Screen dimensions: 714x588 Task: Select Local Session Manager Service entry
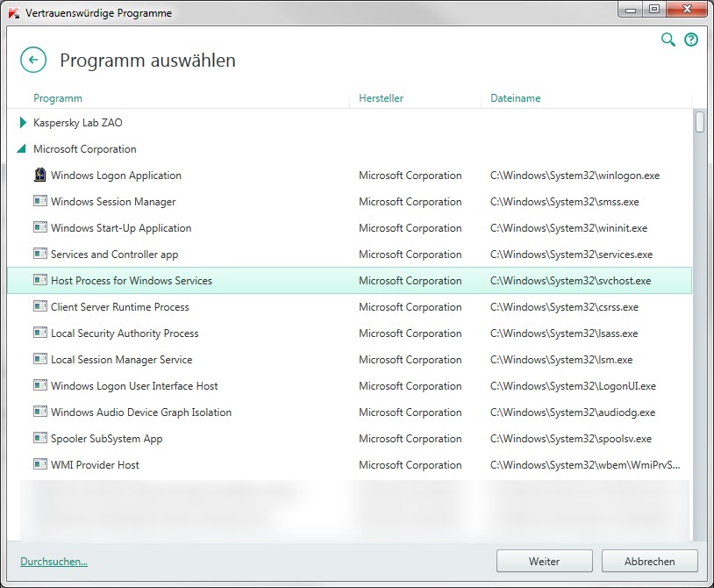(x=122, y=360)
